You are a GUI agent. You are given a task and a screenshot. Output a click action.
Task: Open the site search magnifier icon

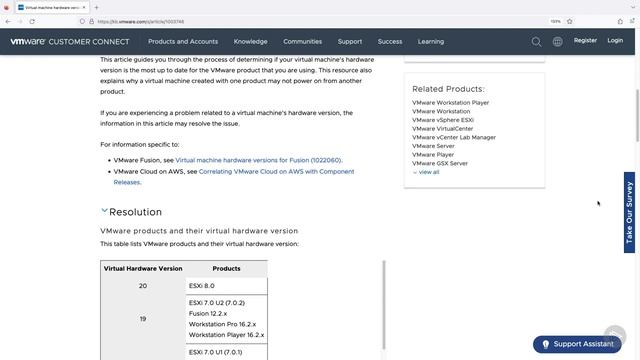[536, 42]
